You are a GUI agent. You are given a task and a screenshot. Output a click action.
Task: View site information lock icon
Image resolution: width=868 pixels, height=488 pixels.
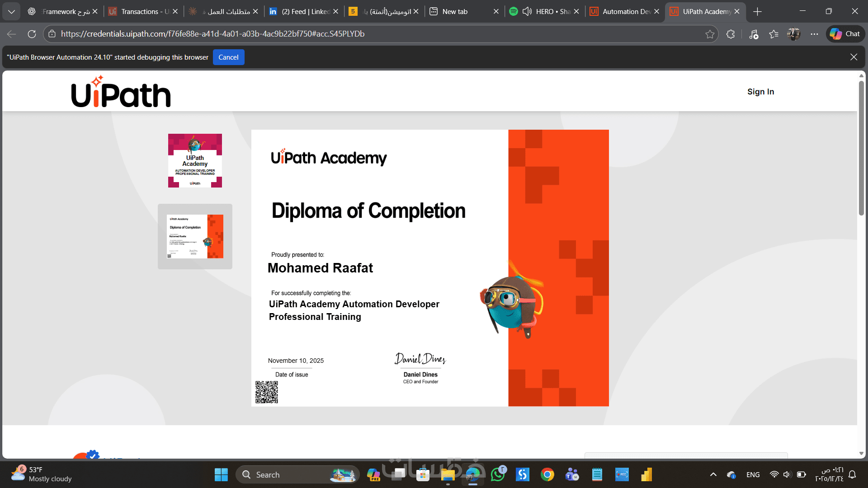point(52,34)
